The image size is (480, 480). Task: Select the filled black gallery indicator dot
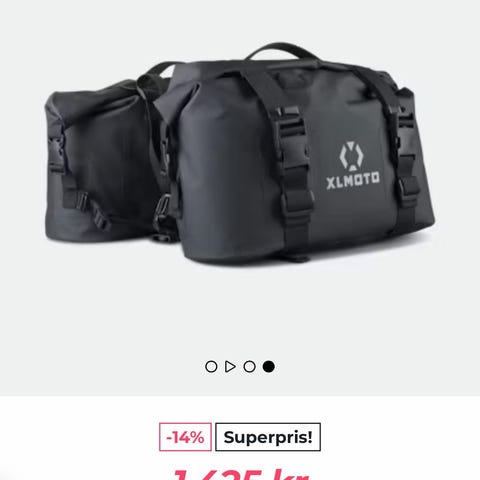(269, 367)
